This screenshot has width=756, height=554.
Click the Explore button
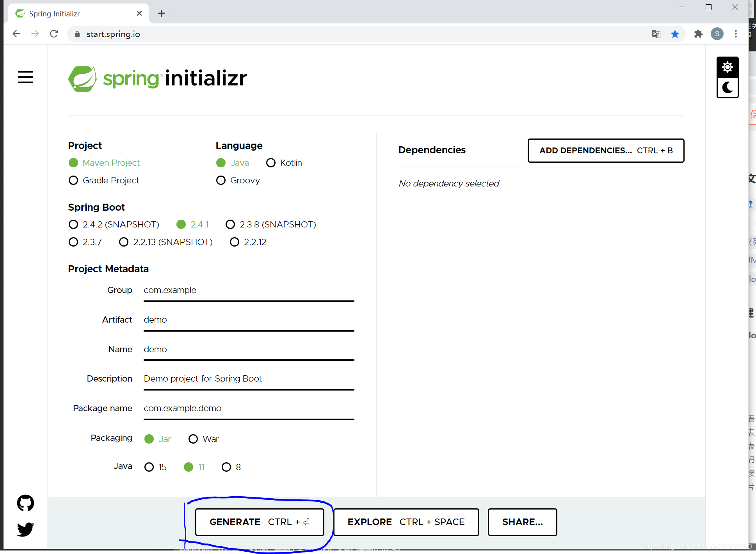tap(406, 522)
